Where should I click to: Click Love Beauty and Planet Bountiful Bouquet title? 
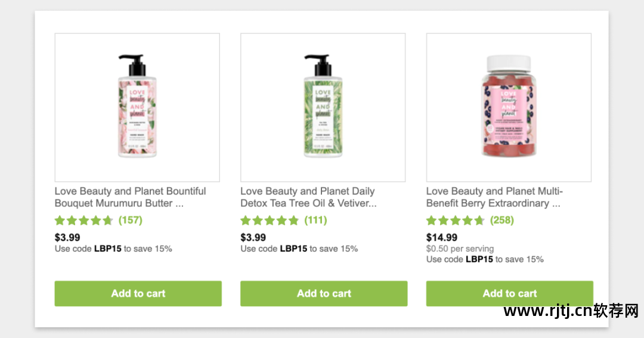tap(130, 197)
